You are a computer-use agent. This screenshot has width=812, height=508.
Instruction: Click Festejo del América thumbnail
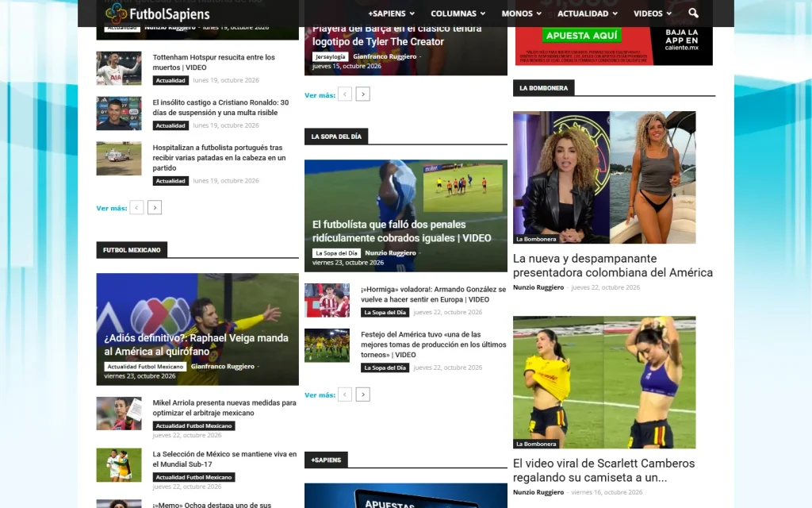327,345
